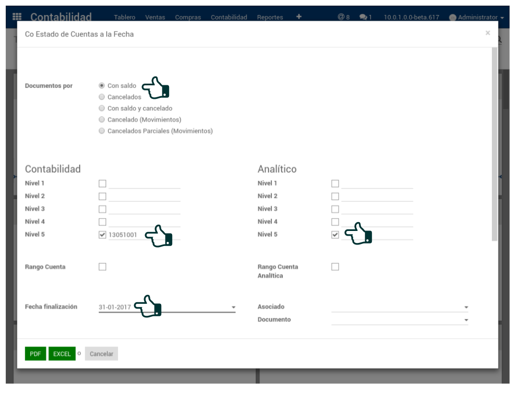
Task: Open the @ mentions notification icon
Action: click(x=343, y=17)
